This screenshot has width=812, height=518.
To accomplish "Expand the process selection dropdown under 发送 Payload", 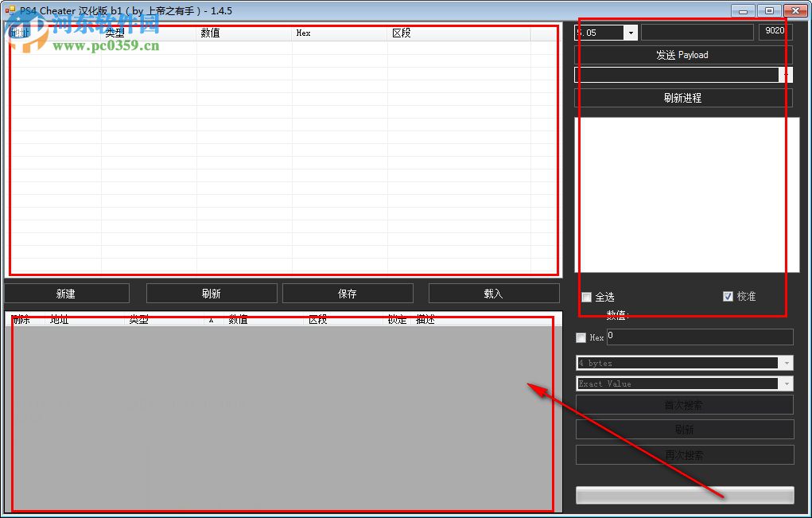I will point(786,75).
